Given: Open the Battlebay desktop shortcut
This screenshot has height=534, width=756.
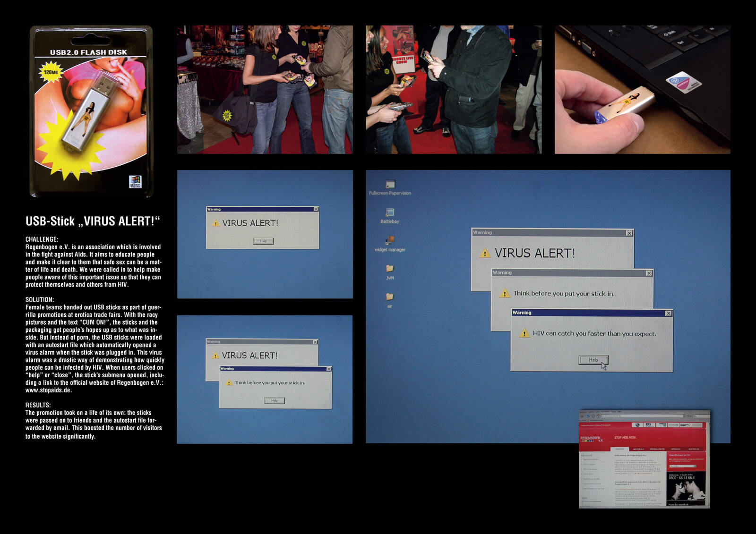Looking at the screenshot, I should (x=390, y=213).
